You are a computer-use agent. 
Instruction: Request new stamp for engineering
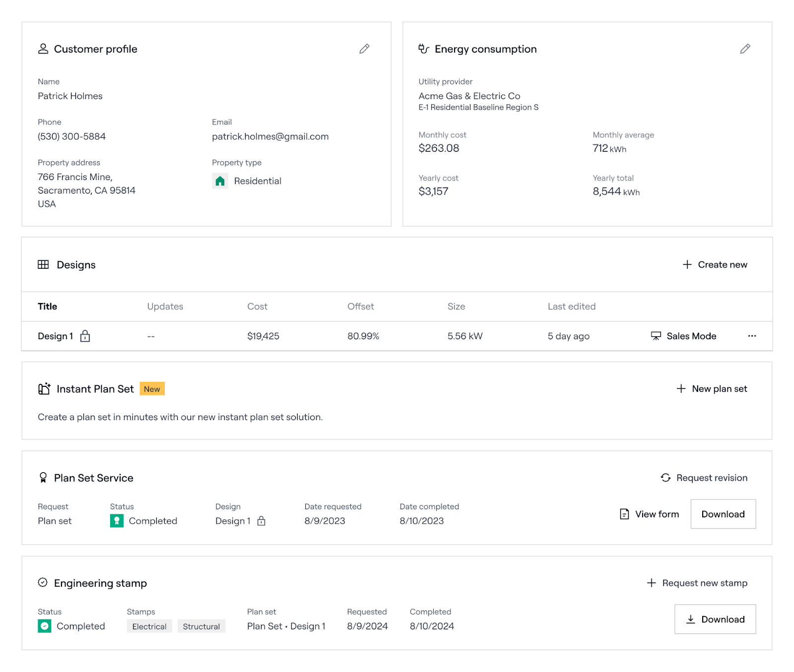pyautogui.click(x=697, y=583)
